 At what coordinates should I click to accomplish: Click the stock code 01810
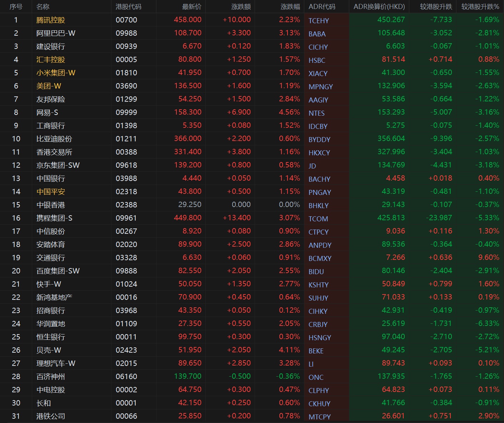[x=126, y=73]
